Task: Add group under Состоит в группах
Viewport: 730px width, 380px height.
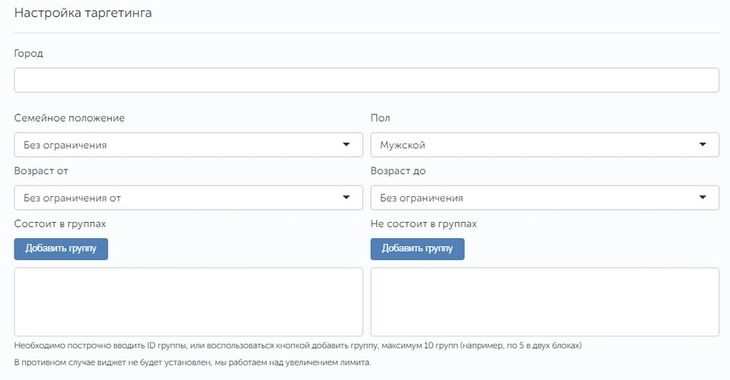Action: [61, 249]
